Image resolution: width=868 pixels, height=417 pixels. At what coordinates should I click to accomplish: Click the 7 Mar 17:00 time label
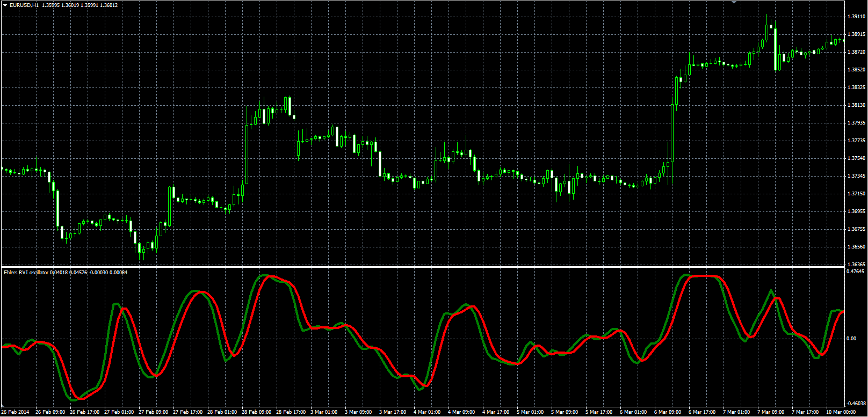[805, 412]
